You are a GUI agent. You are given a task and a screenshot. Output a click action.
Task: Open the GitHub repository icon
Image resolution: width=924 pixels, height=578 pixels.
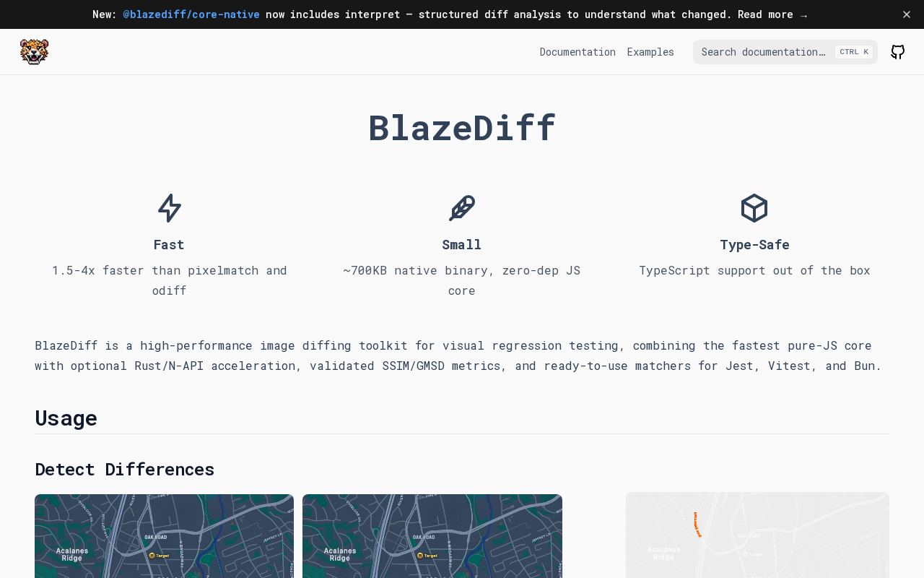(x=897, y=52)
